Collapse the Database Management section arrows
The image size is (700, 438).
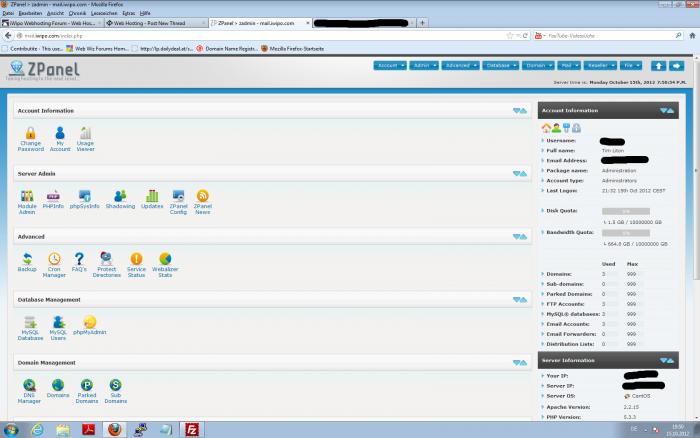click(x=520, y=300)
